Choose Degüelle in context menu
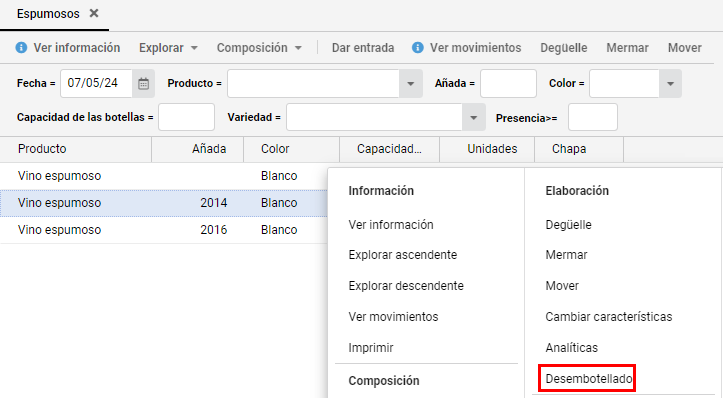Screen dimensions: 723x398 (x=568, y=225)
